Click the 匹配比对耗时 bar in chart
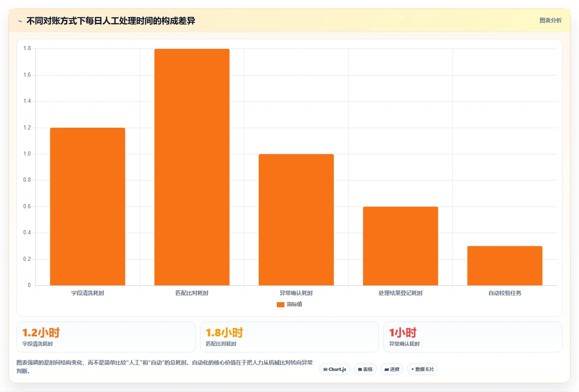This screenshot has height=392, width=579. click(192, 167)
